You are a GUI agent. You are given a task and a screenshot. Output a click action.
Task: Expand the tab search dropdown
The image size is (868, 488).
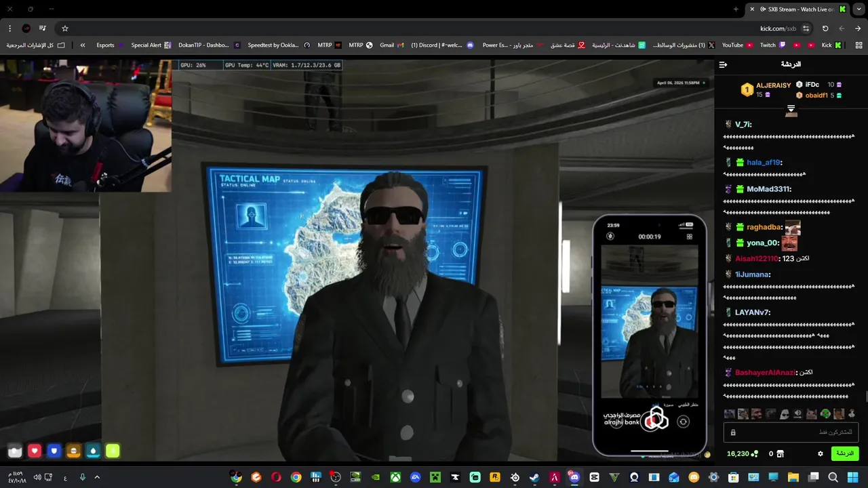point(858,9)
